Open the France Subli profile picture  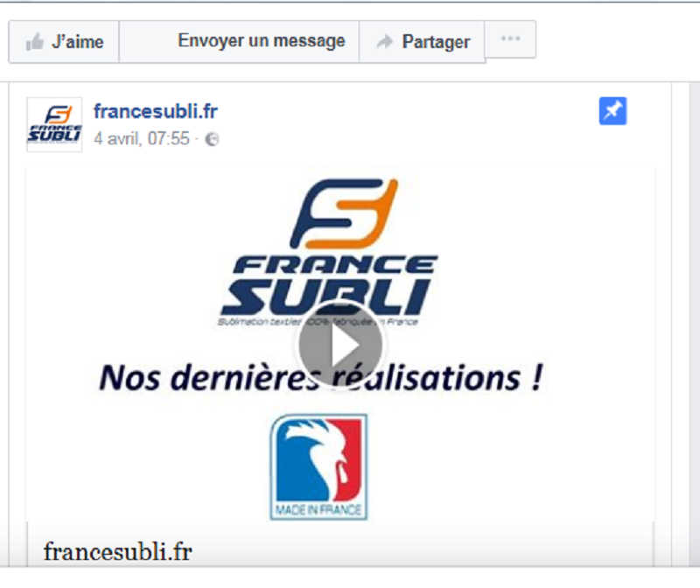pyautogui.click(x=54, y=124)
